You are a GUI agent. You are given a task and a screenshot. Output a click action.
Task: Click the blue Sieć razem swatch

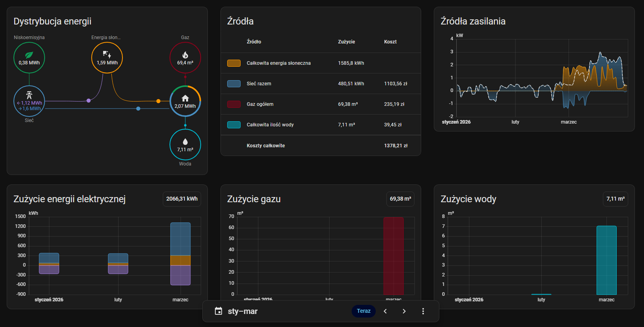234,84
